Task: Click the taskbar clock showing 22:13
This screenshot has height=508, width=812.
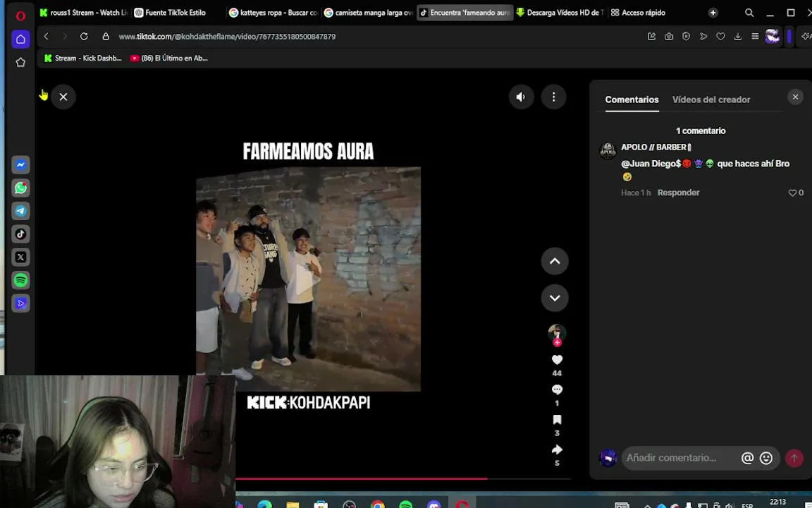Action: click(778, 502)
